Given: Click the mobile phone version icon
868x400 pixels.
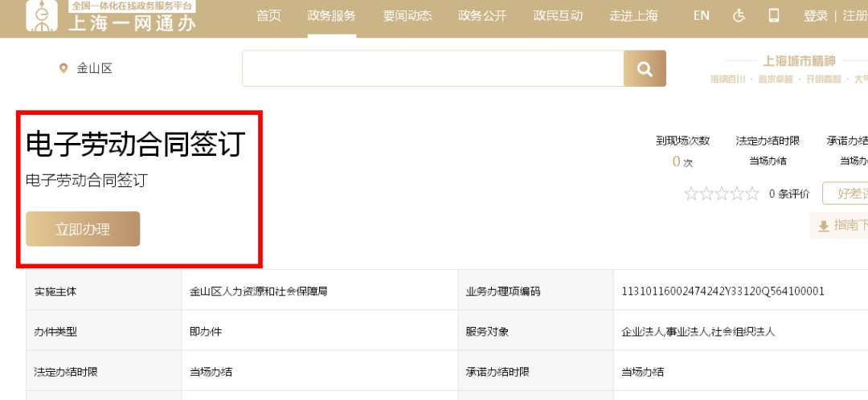Looking at the screenshot, I should 774,15.
